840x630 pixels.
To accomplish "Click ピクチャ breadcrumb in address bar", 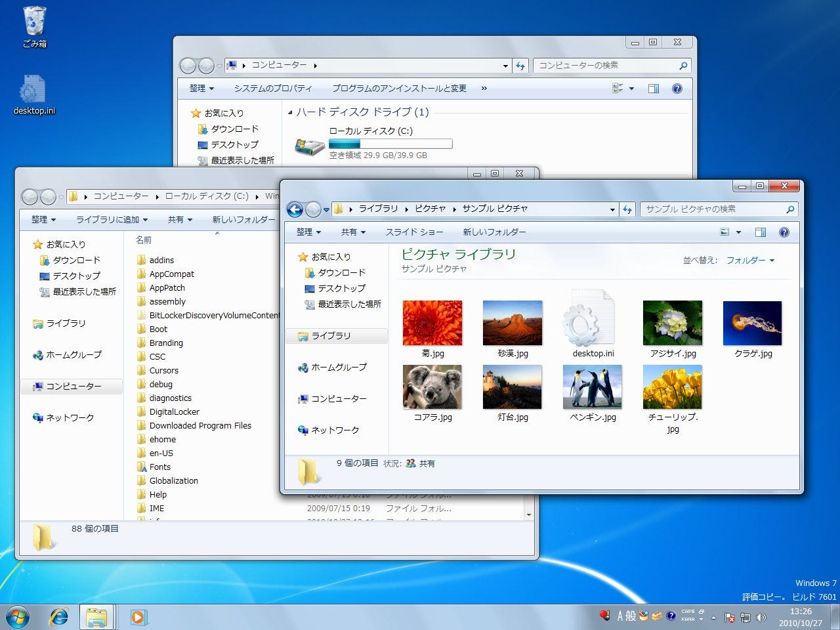I will tap(430, 209).
